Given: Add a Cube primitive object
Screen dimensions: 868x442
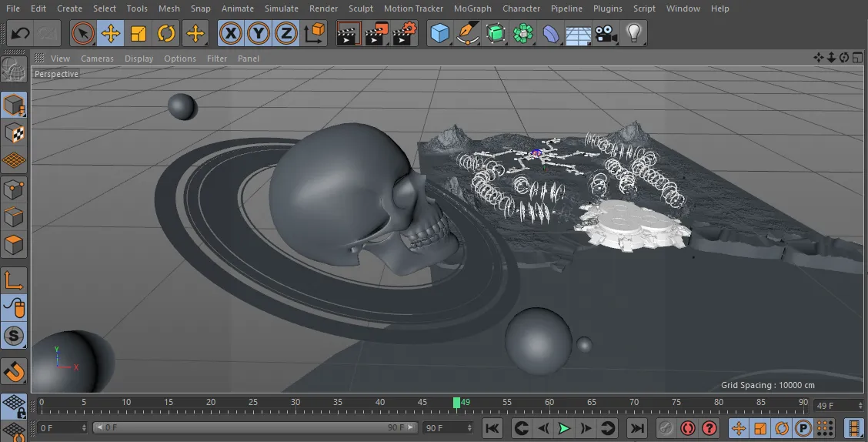Looking at the screenshot, I should tap(439, 34).
